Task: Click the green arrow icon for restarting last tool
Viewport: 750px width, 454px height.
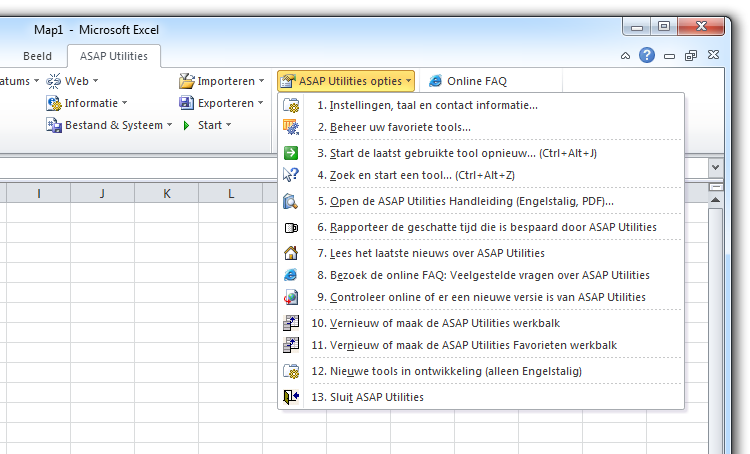Action: point(291,153)
